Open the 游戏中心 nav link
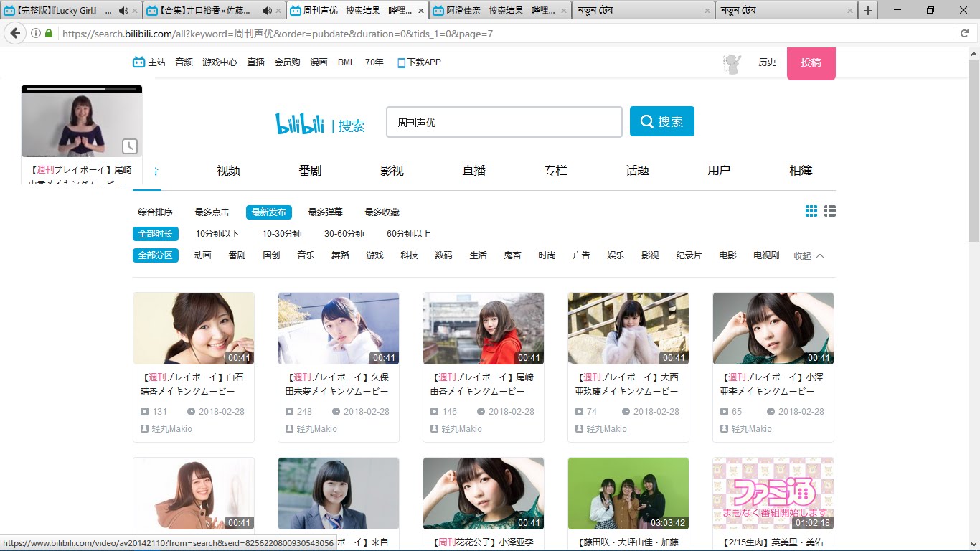This screenshot has height=551, width=980. point(220,62)
